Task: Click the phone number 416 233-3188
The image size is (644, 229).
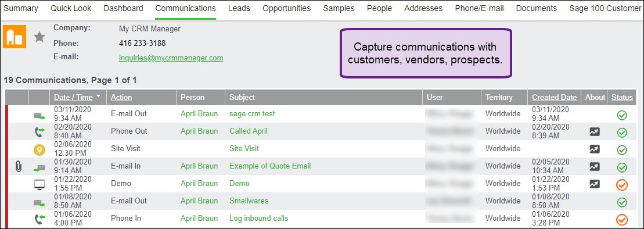Action: coord(142,43)
